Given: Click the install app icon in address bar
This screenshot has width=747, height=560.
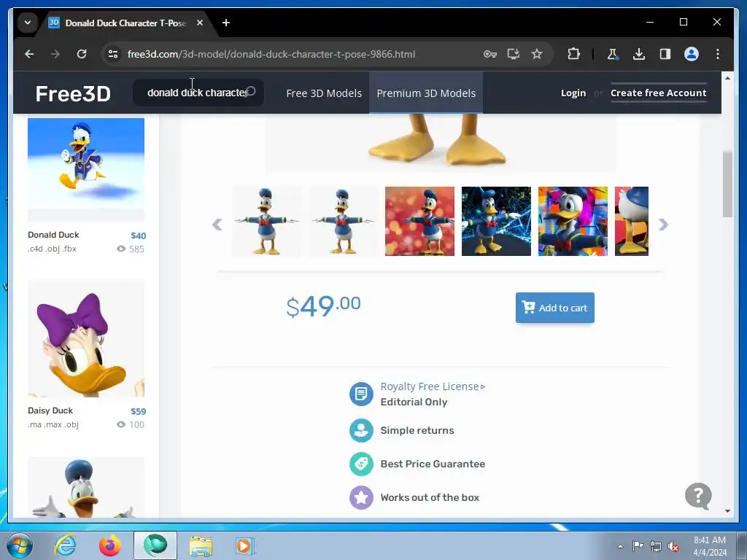Looking at the screenshot, I should (513, 54).
